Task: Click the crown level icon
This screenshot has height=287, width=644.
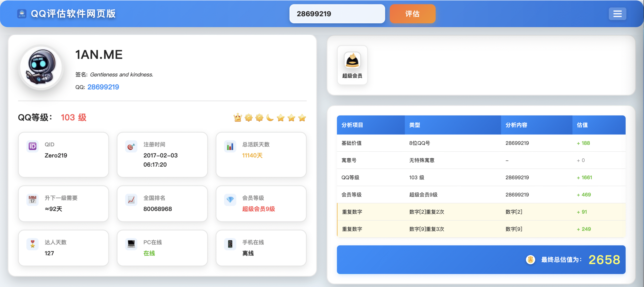Action: click(237, 118)
